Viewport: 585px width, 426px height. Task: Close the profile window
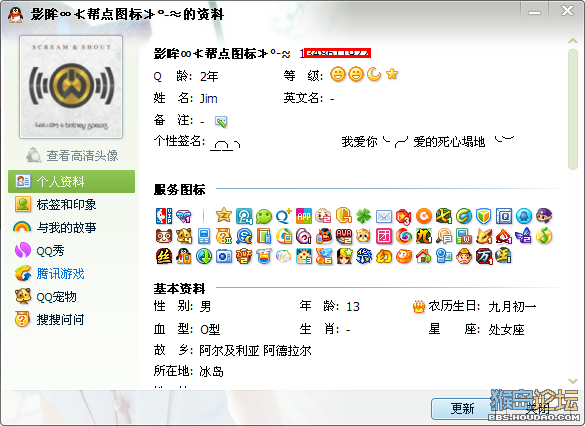(567, 11)
